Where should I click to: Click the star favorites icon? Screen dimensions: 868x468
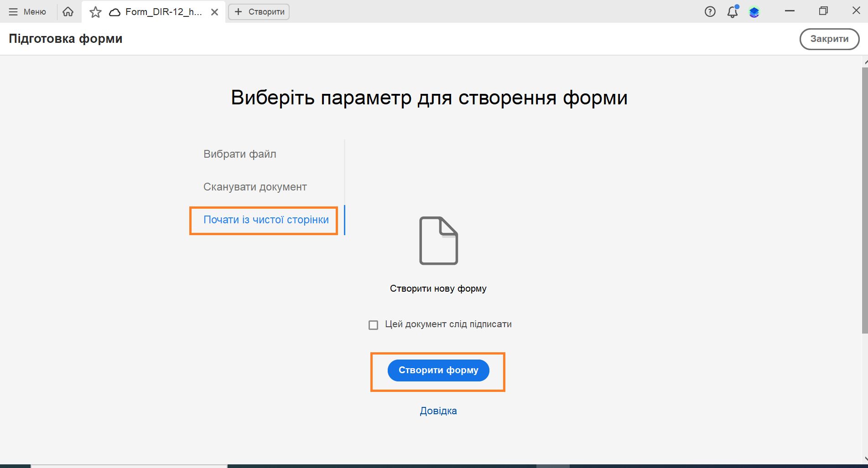(95, 11)
